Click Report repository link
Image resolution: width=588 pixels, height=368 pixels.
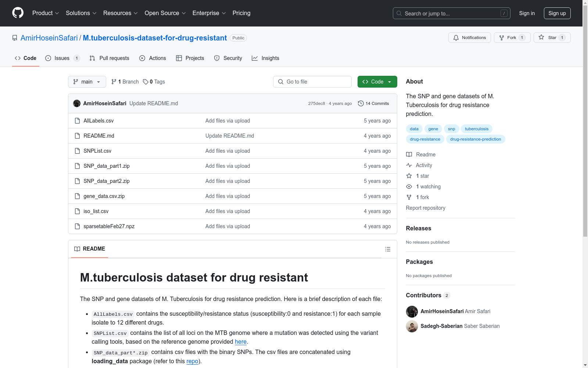[426, 208]
